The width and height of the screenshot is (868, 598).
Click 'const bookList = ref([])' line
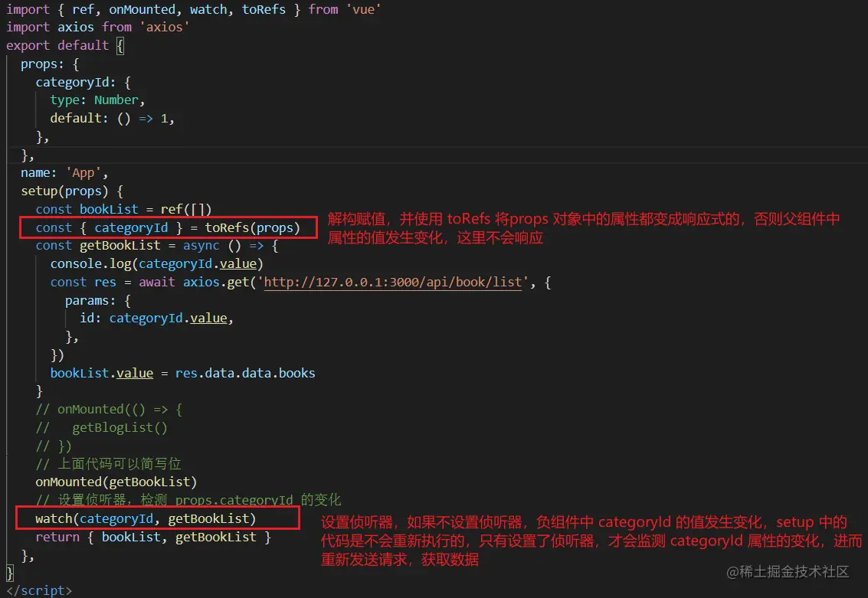[123, 209]
